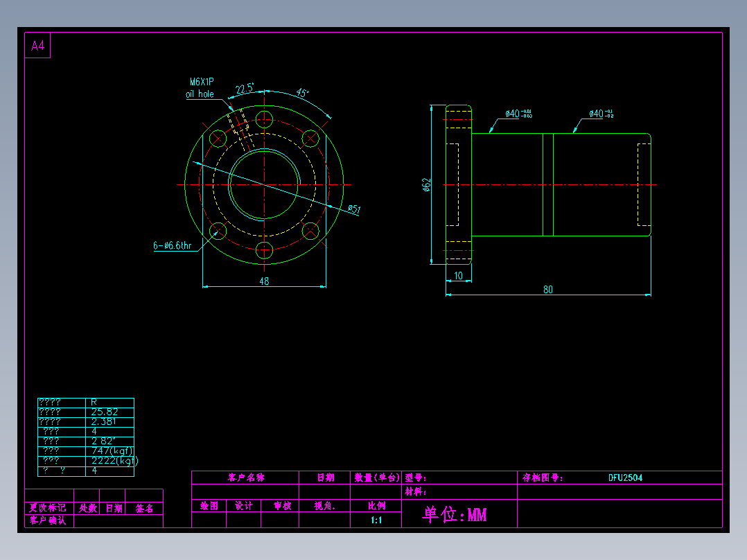Click the "10" flange thickness dimension
Image resolution: width=747 pixels, height=560 pixels.
[458, 275]
